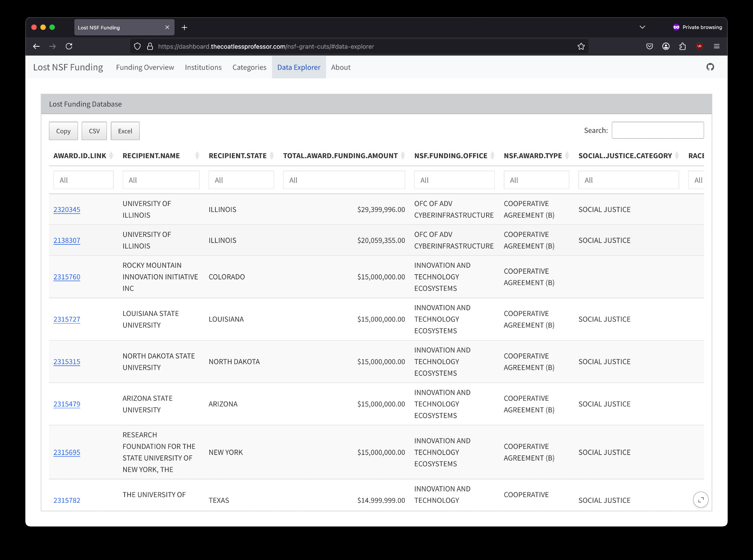Open award link 2138307
The height and width of the screenshot is (560, 753).
(67, 240)
